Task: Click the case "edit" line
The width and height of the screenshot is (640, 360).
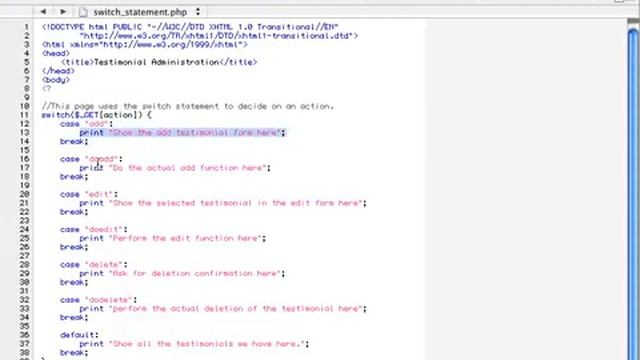Action: (89, 194)
